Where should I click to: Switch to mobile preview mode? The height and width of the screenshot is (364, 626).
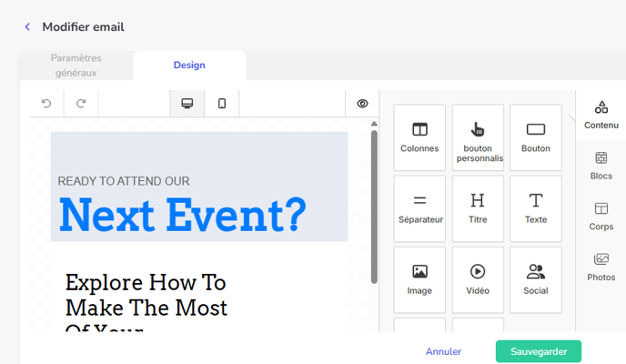point(221,104)
